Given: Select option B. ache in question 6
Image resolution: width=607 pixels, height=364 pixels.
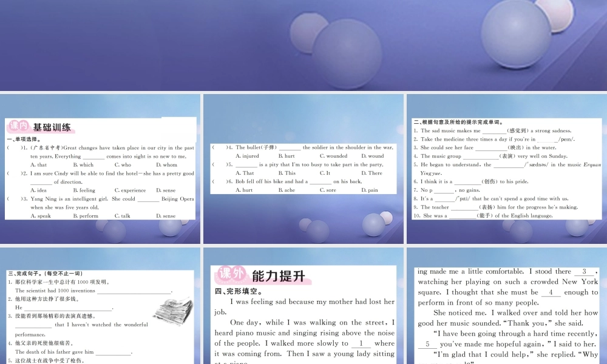Looking at the screenshot, I should 287,190.
